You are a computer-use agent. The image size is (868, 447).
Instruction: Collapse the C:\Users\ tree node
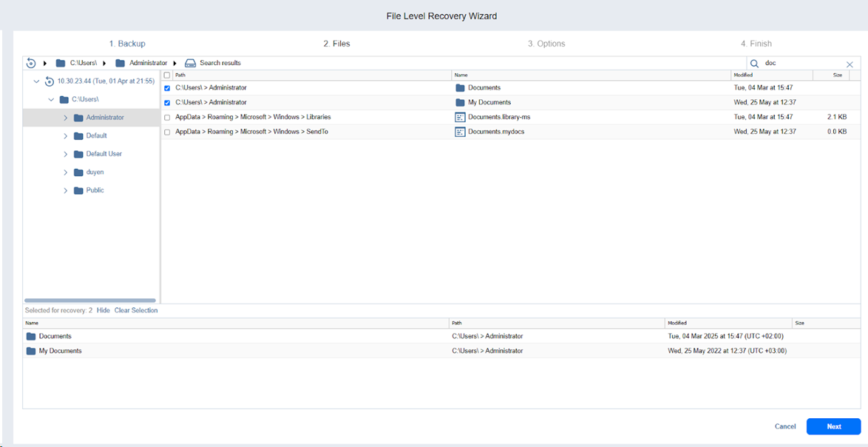51,99
